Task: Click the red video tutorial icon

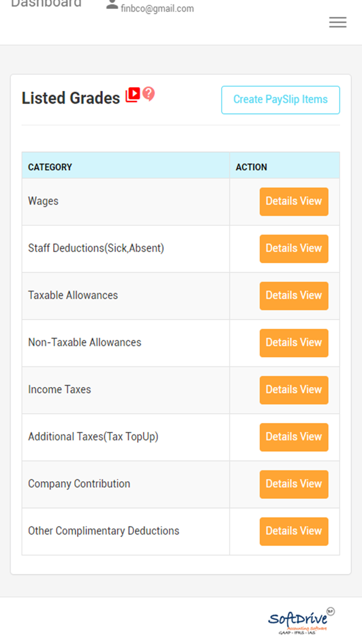Action: pyautogui.click(x=133, y=95)
